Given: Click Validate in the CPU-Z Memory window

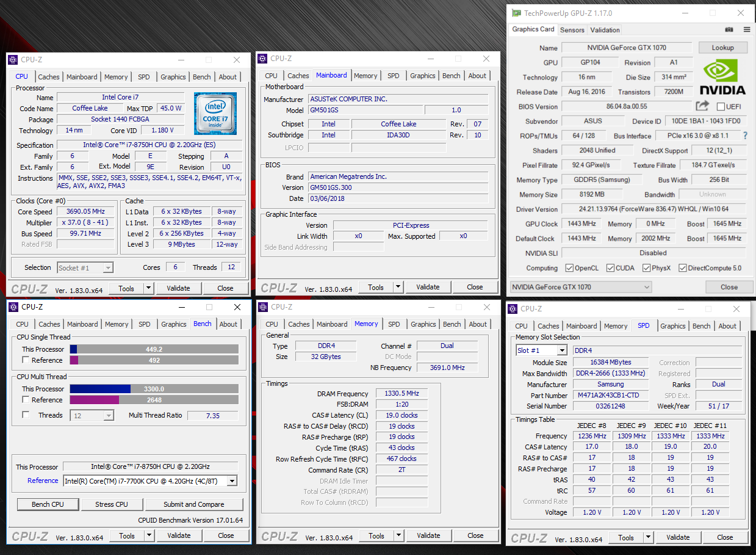Looking at the screenshot, I should [x=428, y=535].
